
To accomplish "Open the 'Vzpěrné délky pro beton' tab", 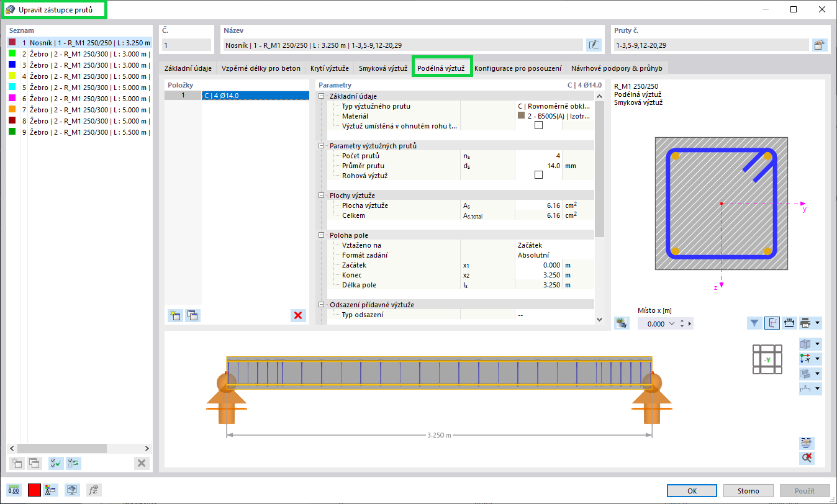I will click(261, 68).
